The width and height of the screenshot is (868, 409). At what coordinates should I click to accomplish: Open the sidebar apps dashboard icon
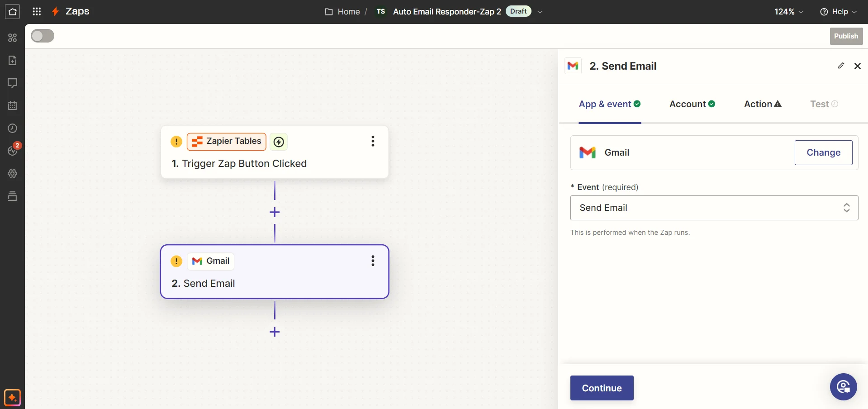[x=12, y=38]
